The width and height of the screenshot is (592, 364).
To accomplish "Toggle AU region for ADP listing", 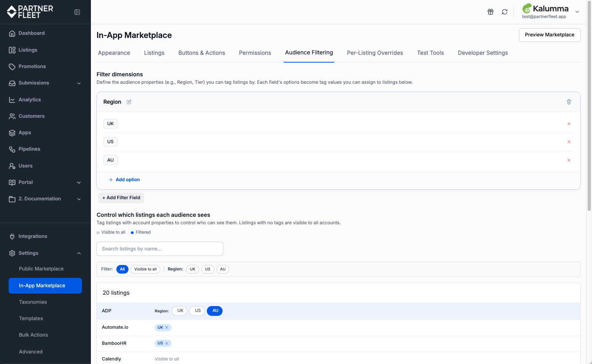I will 215,311.
